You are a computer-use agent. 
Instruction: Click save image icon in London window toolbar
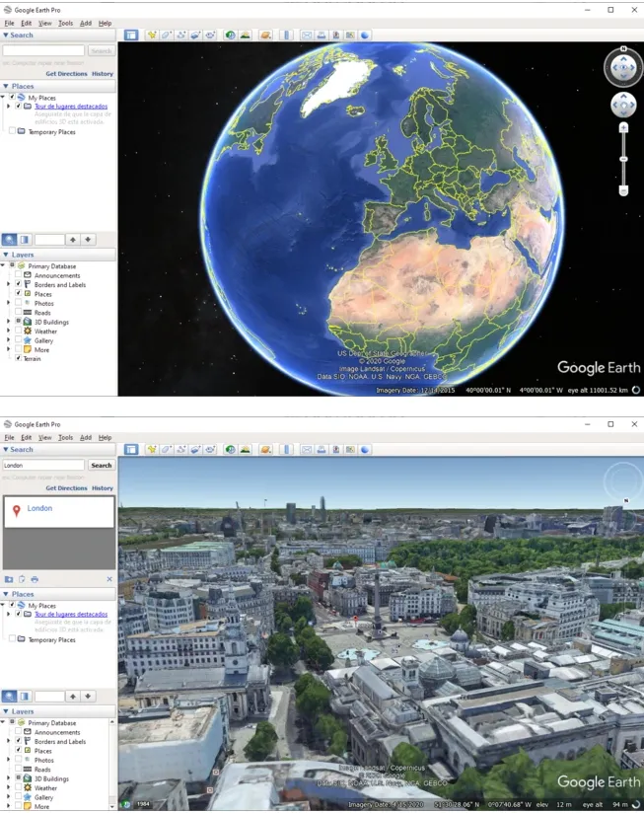[x=335, y=450]
